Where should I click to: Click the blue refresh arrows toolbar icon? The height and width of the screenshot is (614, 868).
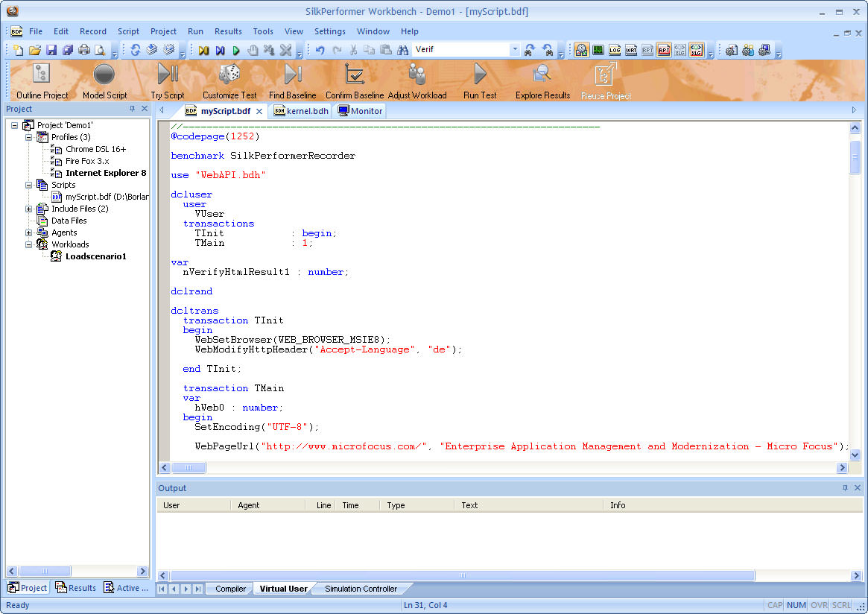pyautogui.click(x=136, y=51)
